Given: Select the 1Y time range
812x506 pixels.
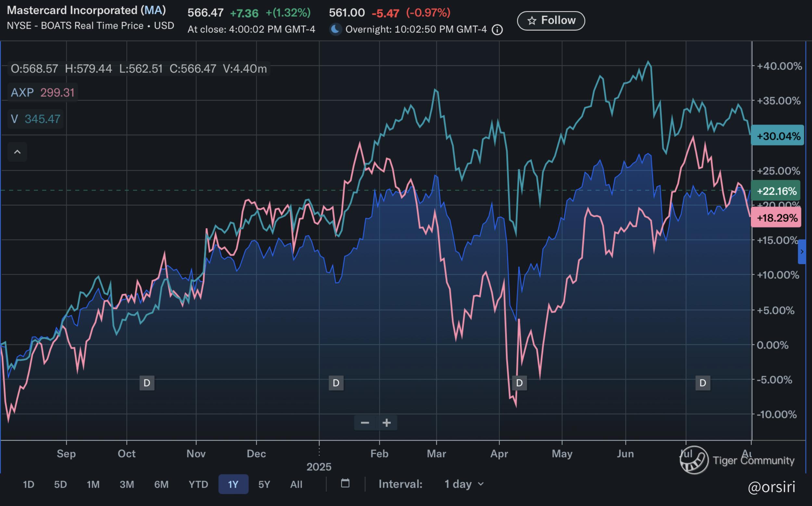Looking at the screenshot, I should point(233,484).
